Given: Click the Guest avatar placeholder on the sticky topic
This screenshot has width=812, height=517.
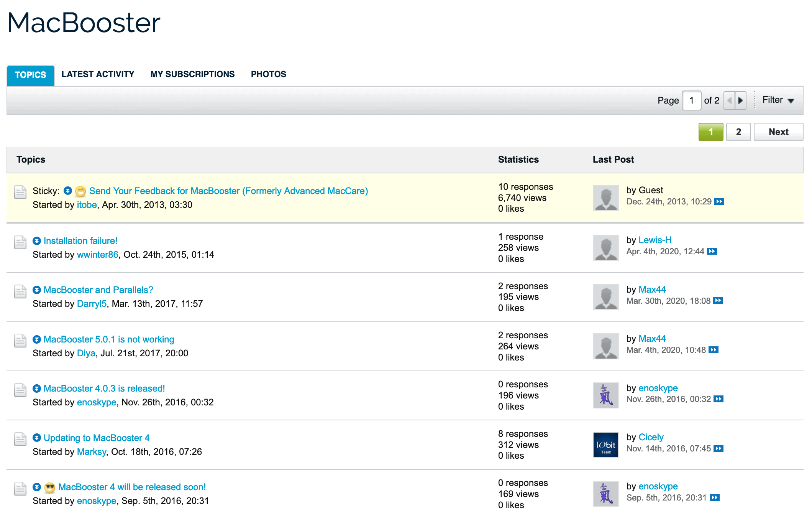Looking at the screenshot, I should 605,198.
